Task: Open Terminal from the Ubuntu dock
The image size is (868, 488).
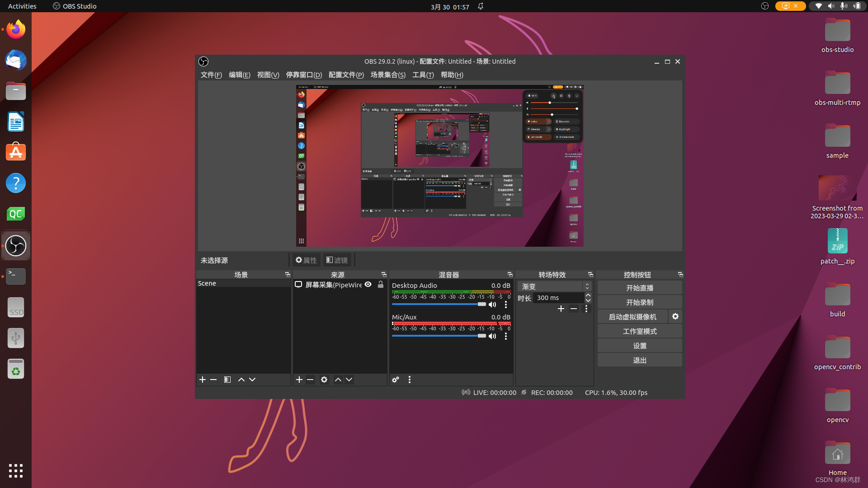Action: click(16, 276)
